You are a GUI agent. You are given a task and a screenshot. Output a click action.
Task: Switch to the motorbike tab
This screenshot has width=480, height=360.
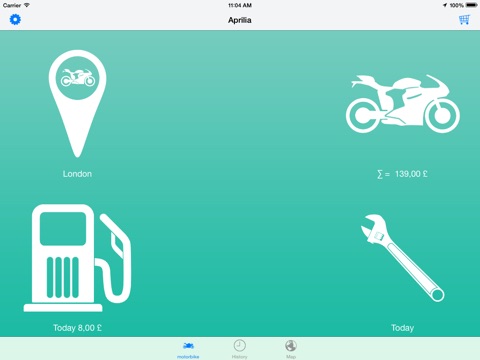click(x=188, y=349)
